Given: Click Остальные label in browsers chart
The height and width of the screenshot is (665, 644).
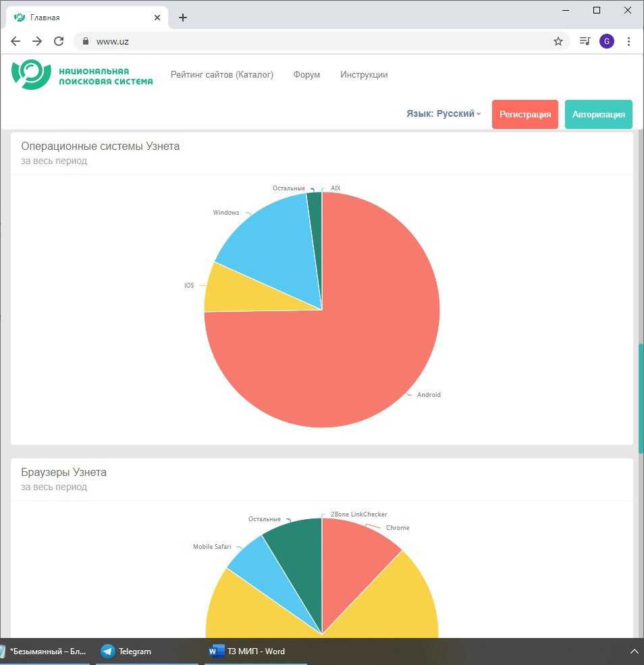Looking at the screenshot, I should (265, 519).
